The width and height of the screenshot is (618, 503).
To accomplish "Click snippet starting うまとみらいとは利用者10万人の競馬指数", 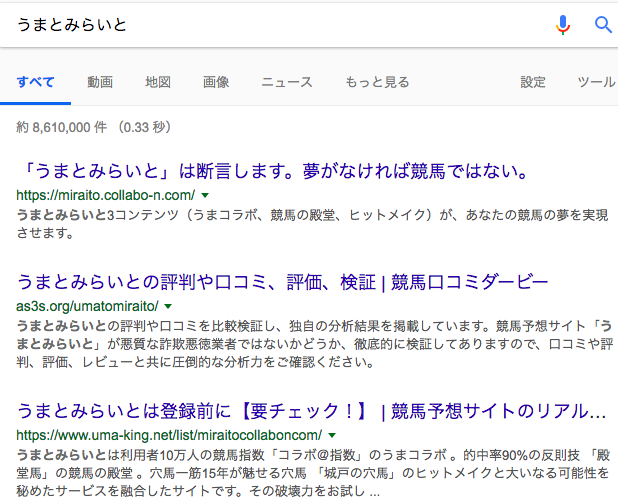I will click(313, 473).
